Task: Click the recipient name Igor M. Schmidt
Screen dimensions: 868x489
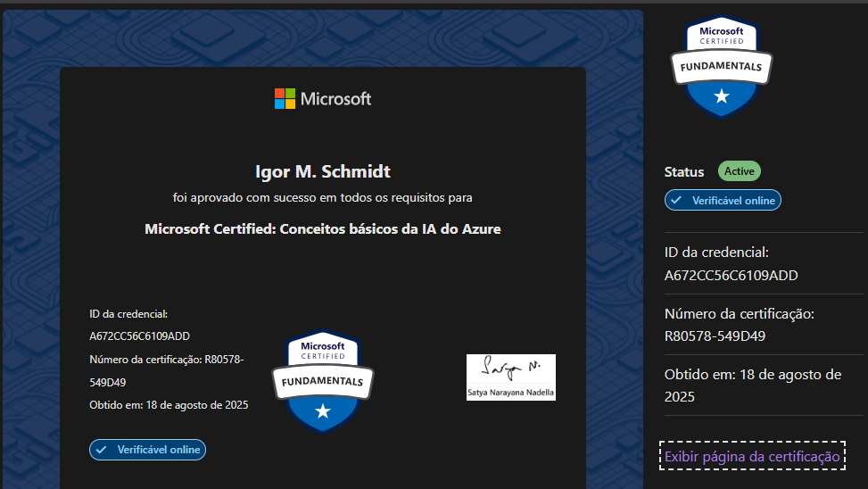Action: (322, 171)
